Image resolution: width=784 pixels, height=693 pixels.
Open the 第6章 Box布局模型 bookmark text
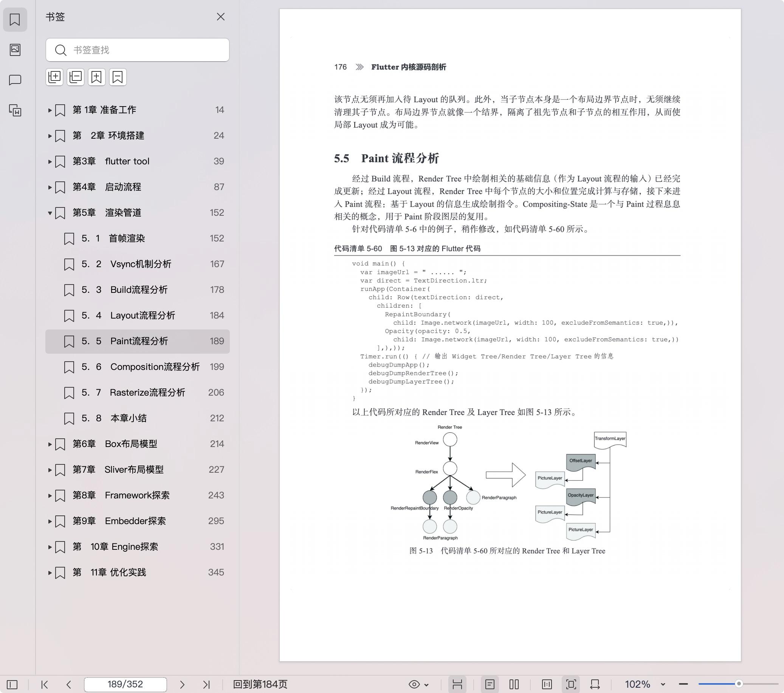coord(115,444)
